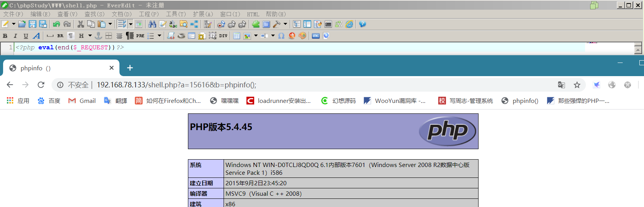Viewport: 644px width, 207px height.
Task: Click the Save file icon in EverEdit
Action: pyautogui.click(x=33, y=24)
